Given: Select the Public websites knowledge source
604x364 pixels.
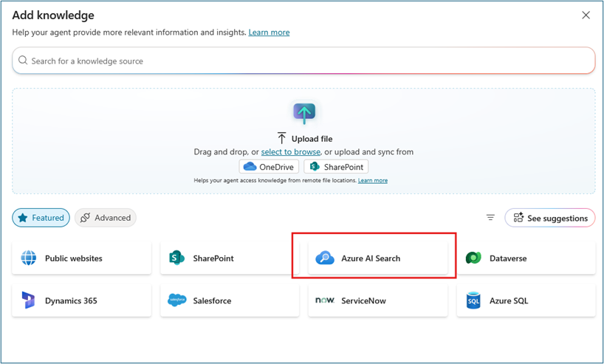Looking at the screenshot, I should tap(82, 258).
